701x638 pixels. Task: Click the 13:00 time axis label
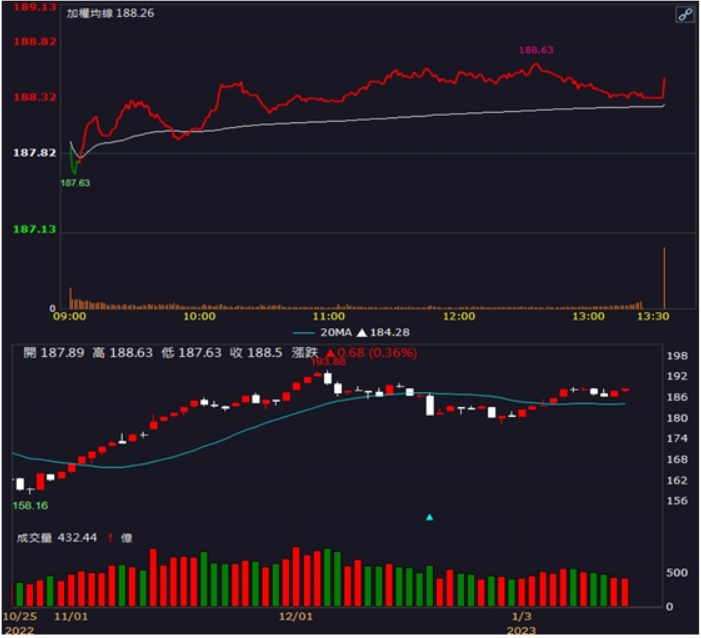(589, 317)
